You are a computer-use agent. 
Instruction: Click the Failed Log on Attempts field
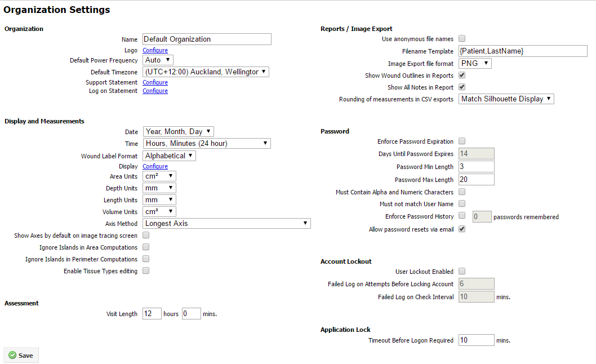476,284
